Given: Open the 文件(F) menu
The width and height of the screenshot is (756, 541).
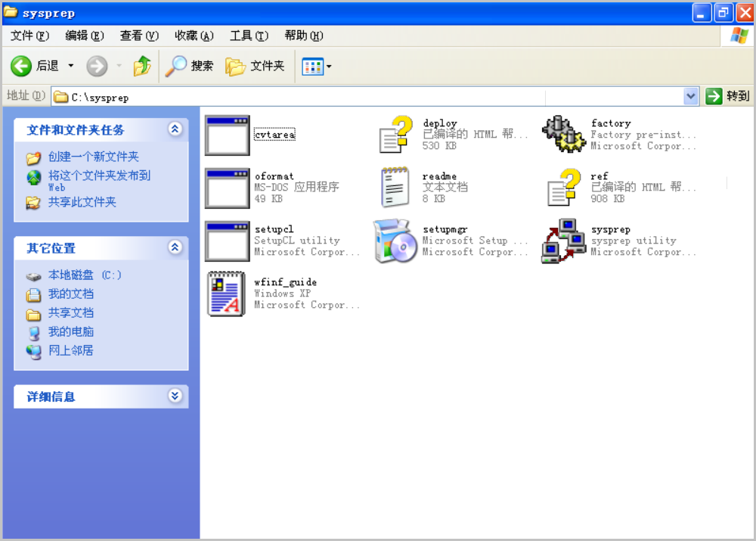Looking at the screenshot, I should 30,36.
